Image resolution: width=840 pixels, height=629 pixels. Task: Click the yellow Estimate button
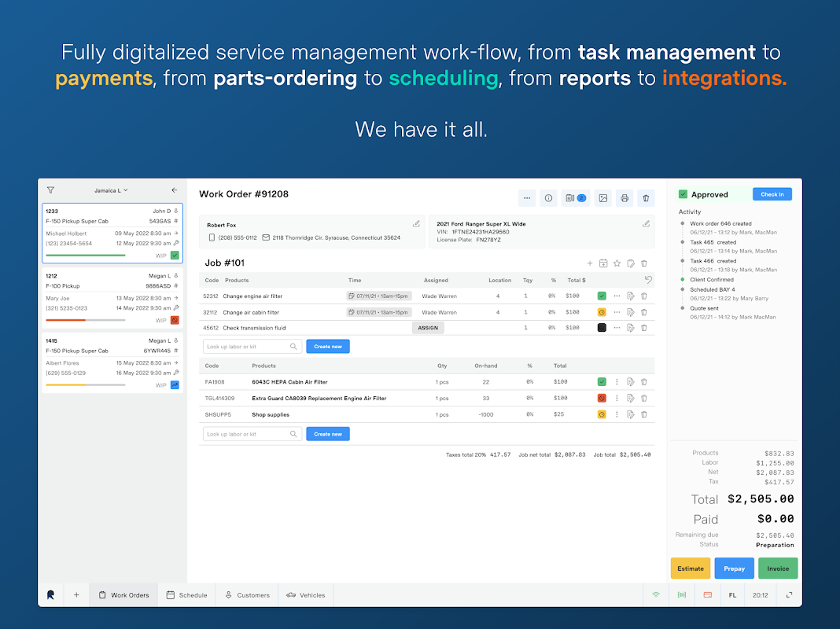(x=691, y=568)
